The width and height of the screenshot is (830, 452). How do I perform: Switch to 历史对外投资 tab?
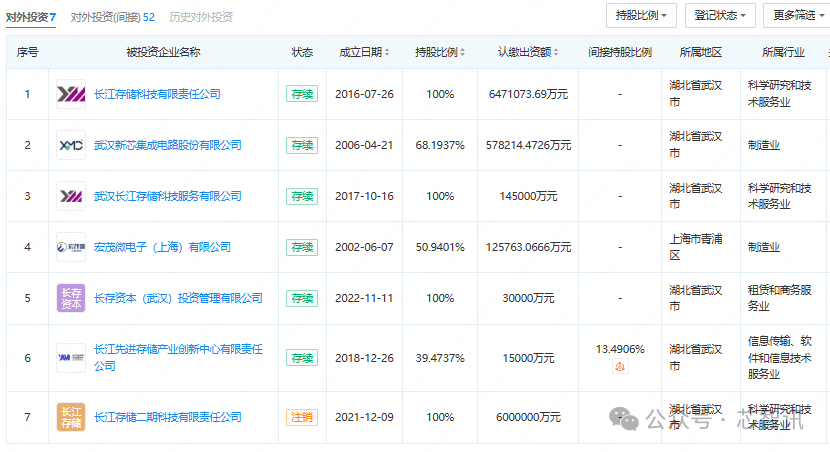tap(201, 17)
